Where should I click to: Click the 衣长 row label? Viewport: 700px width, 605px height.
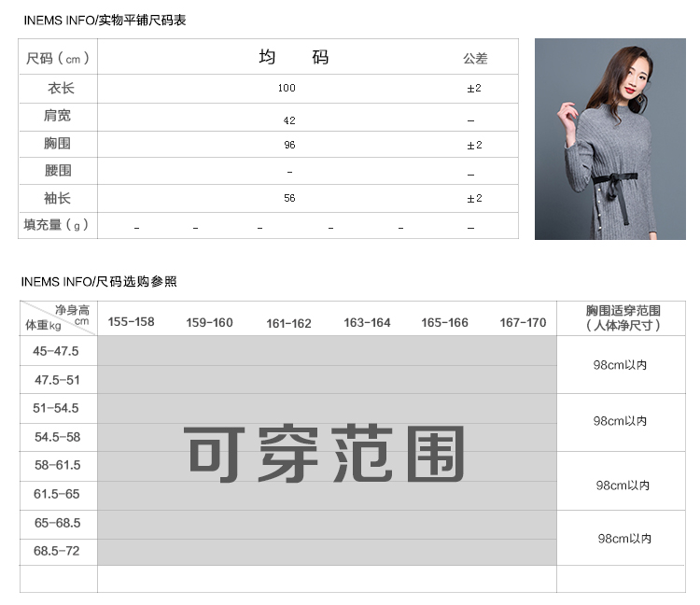(x=60, y=89)
